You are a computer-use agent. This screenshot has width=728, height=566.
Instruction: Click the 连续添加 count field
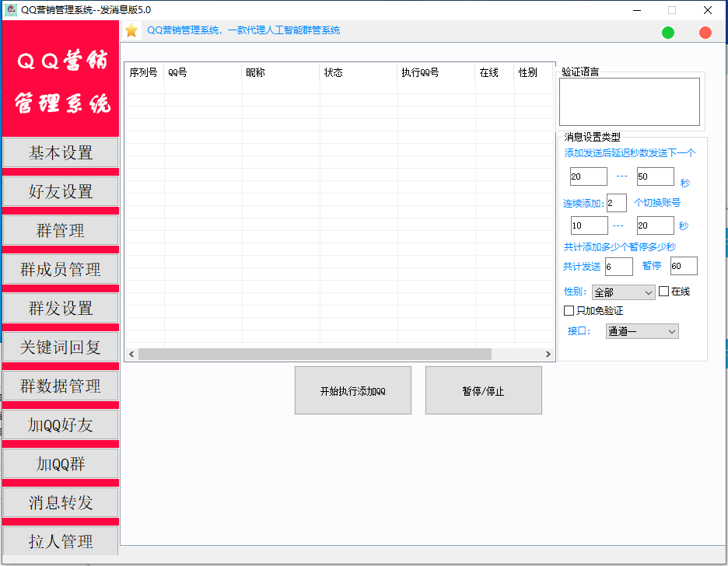(x=617, y=203)
